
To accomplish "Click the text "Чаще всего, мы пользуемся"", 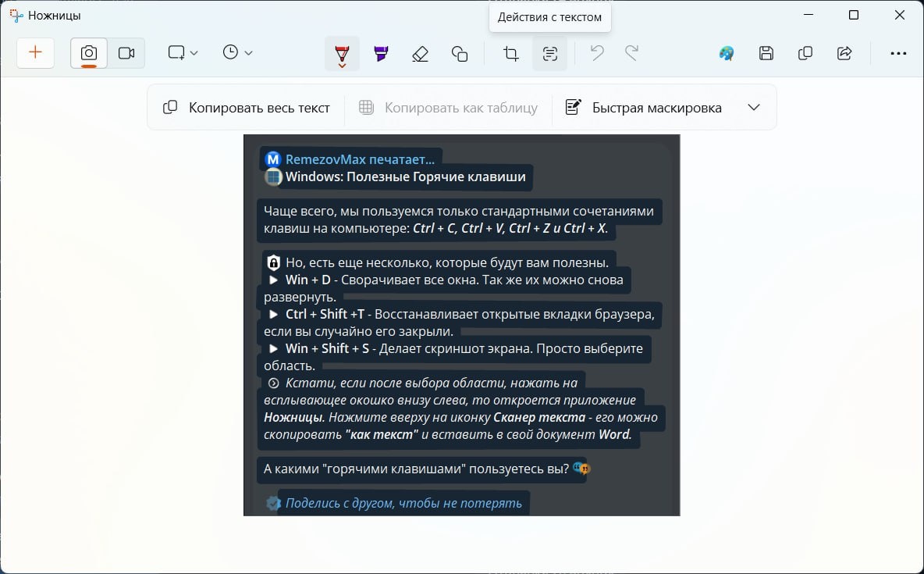I will 339,211.
